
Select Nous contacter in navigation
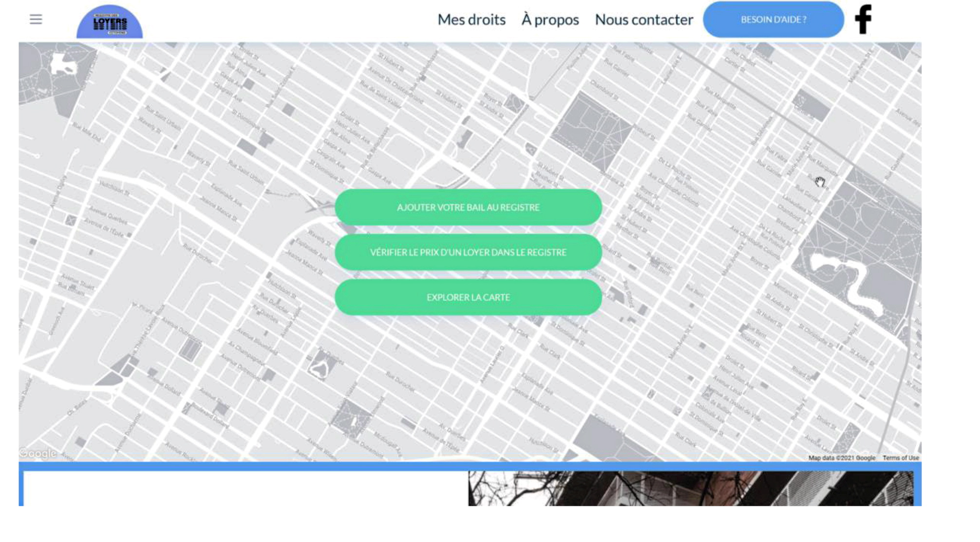click(643, 19)
